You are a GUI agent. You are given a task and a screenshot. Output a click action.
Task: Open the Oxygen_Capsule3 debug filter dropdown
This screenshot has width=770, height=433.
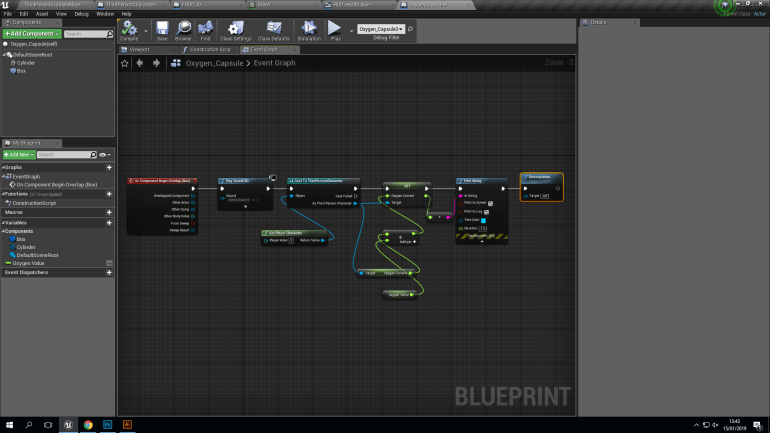pyautogui.click(x=381, y=29)
